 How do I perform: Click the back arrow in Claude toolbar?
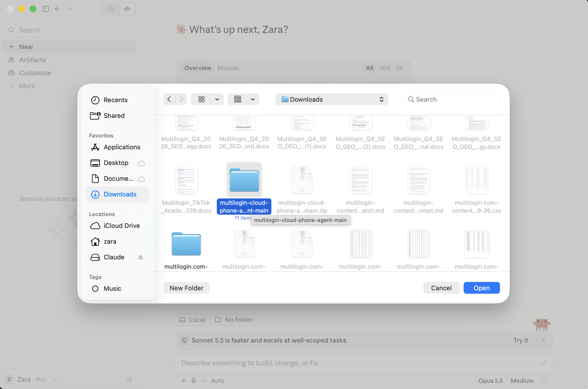coord(58,9)
